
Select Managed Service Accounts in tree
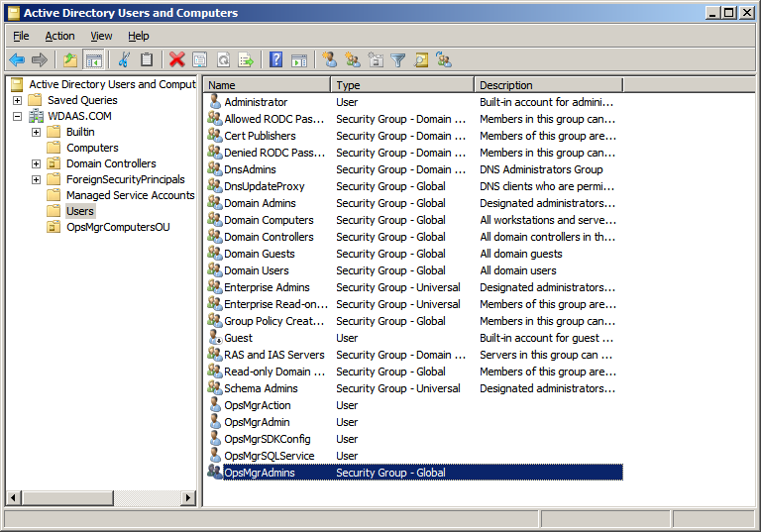coord(130,195)
